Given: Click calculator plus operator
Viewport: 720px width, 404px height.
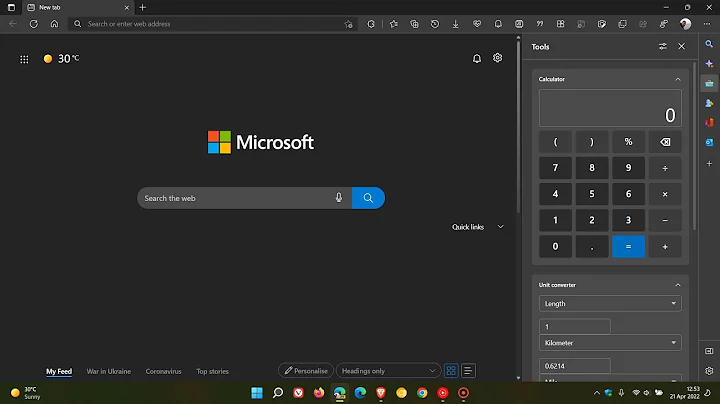Looking at the screenshot, I should tap(665, 247).
